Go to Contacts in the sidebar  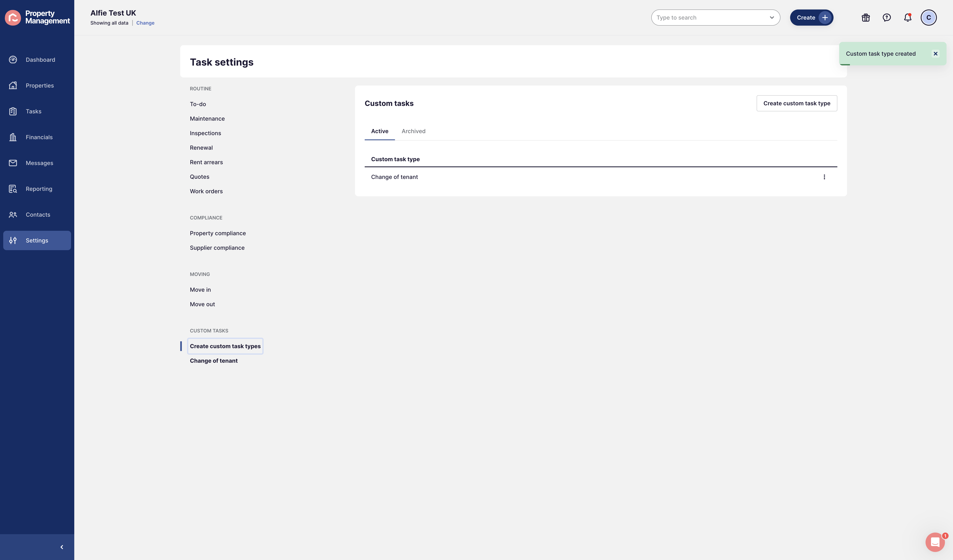(x=38, y=215)
